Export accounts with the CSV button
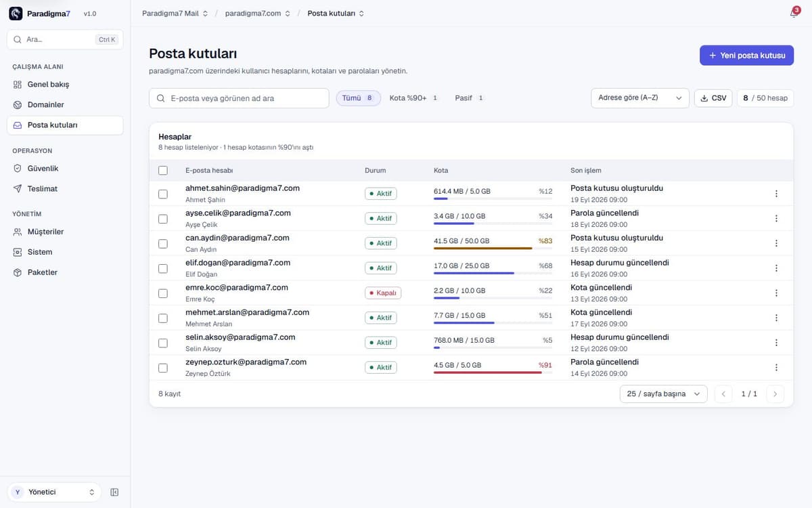 pyautogui.click(x=713, y=98)
